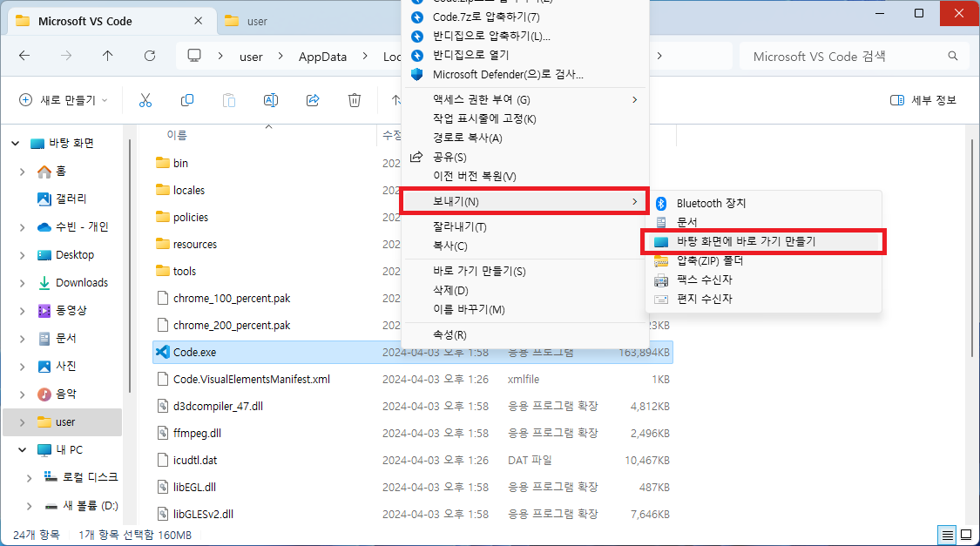Click the Paste clipboard icon in toolbar
980x546 pixels.
[x=229, y=100]
